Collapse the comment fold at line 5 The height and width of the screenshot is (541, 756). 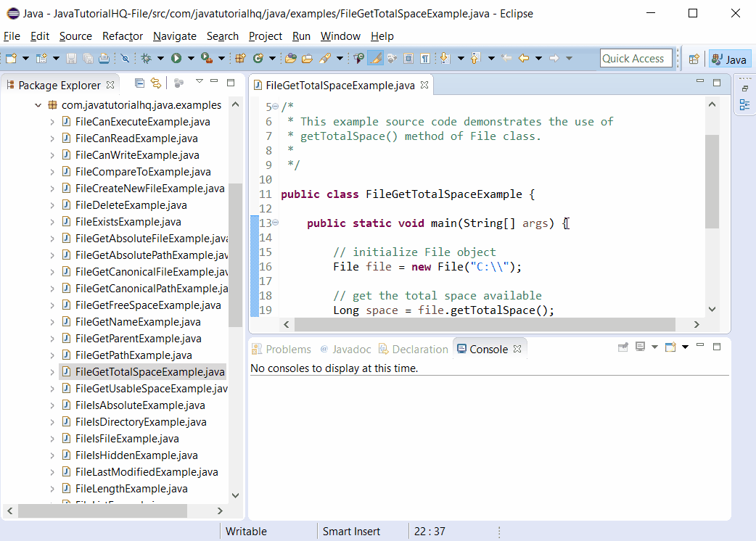(275, 107)
